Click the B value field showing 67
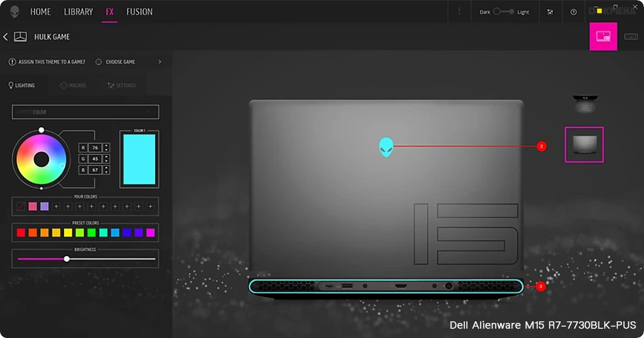Screen dimensions: 644x338 pyautogui.click(x=94, y=170)
